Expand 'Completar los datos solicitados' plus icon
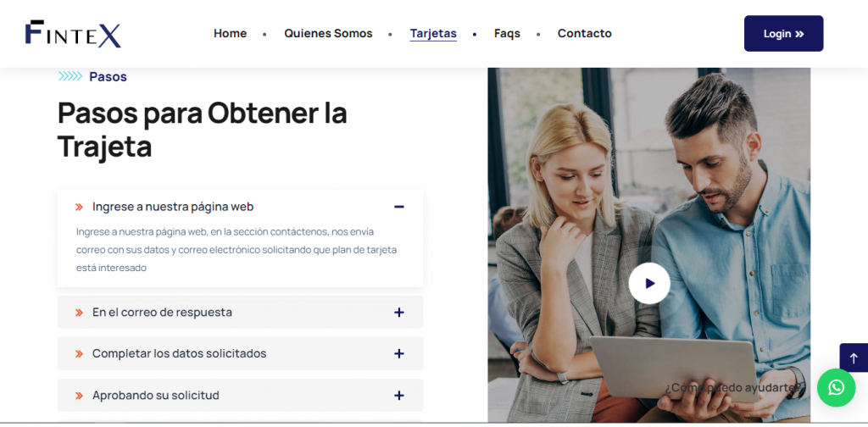868x427 pixels. click(398, 354)
